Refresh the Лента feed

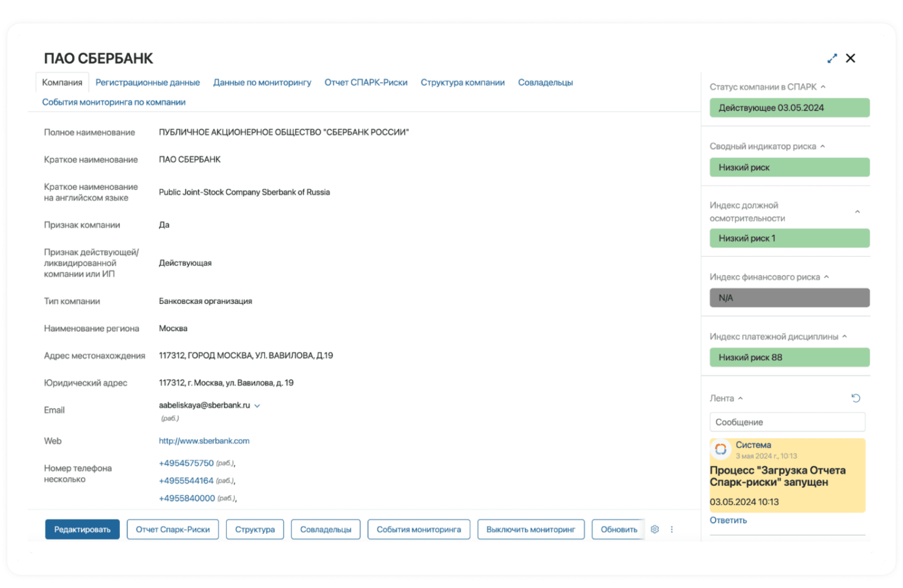(856, 398)
